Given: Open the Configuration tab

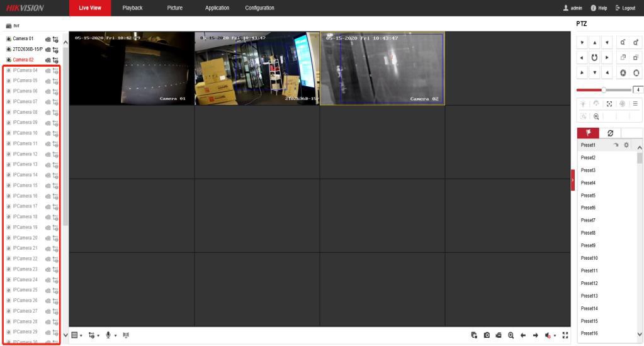Looking at the screenshot, I should point(255,8).
